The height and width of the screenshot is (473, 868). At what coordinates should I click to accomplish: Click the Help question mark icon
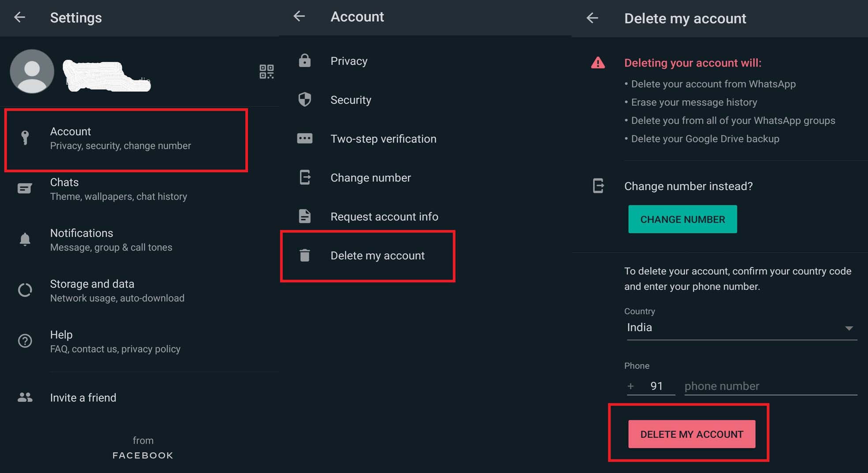point(25,341)
